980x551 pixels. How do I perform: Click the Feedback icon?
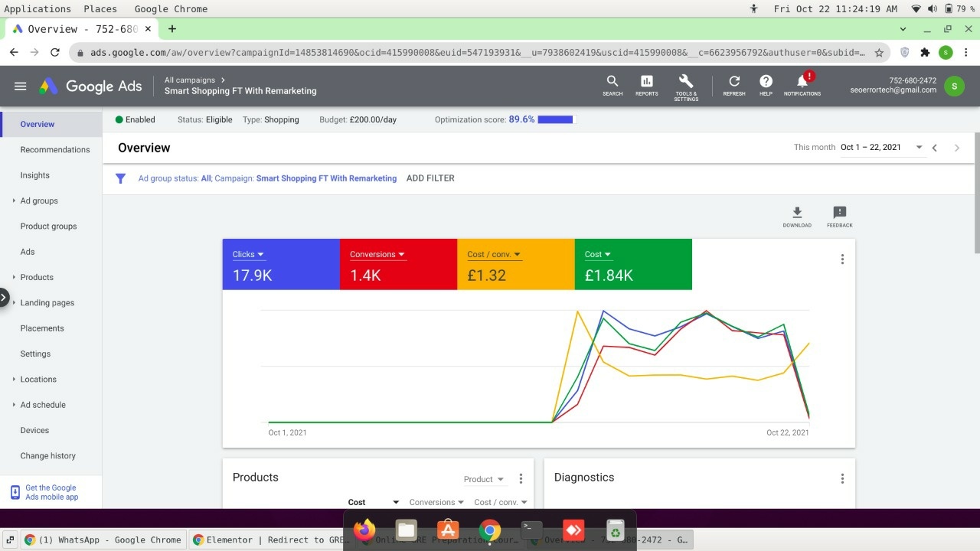tap(840, 217)
